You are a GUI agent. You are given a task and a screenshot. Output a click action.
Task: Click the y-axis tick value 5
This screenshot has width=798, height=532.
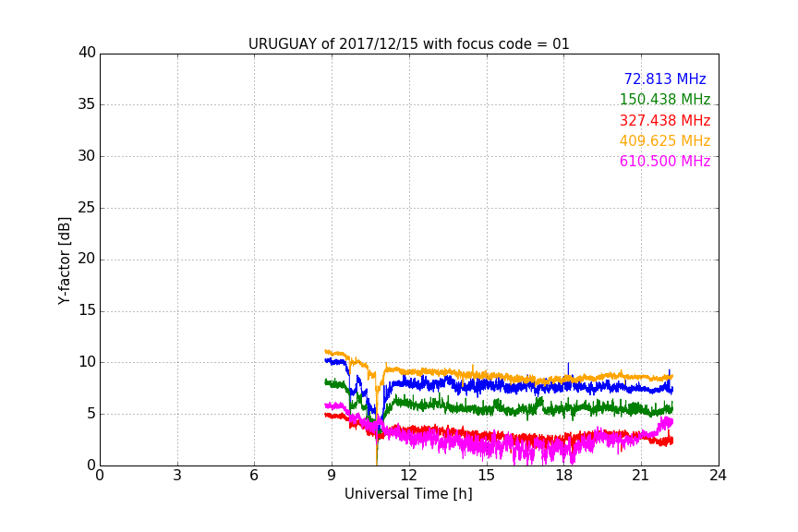(x=91, y=414)
